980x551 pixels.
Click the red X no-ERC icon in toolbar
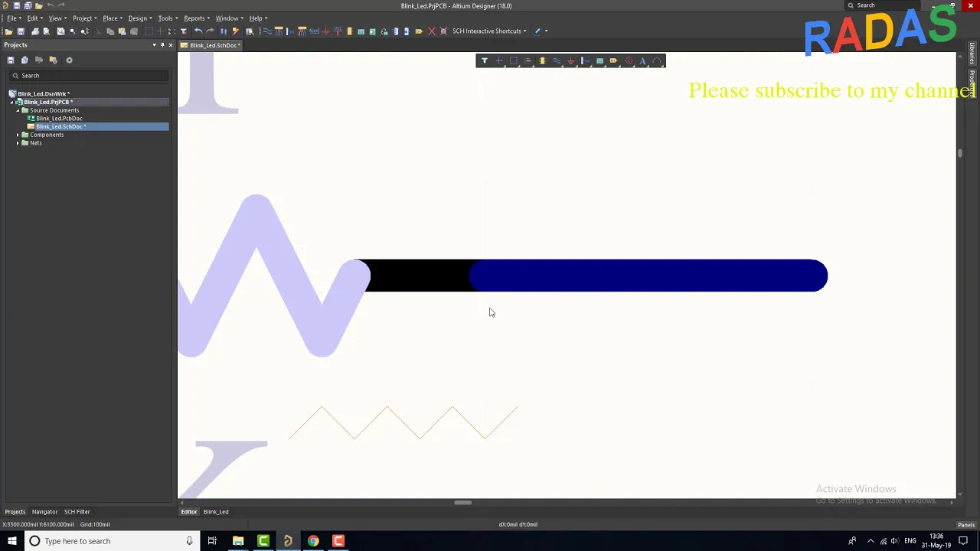432,31
